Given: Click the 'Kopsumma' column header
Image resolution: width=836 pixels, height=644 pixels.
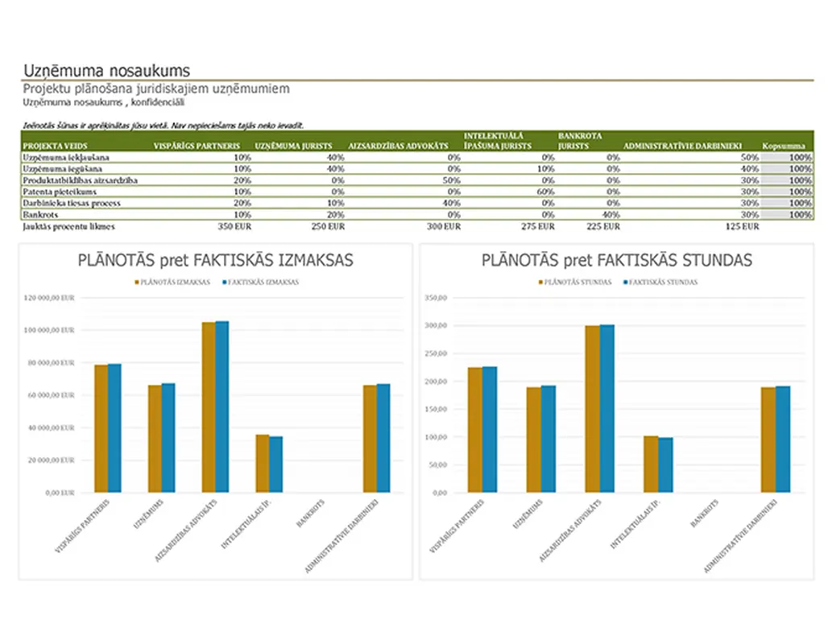Looking at the screenshot, I should click(x=783, y=147).
